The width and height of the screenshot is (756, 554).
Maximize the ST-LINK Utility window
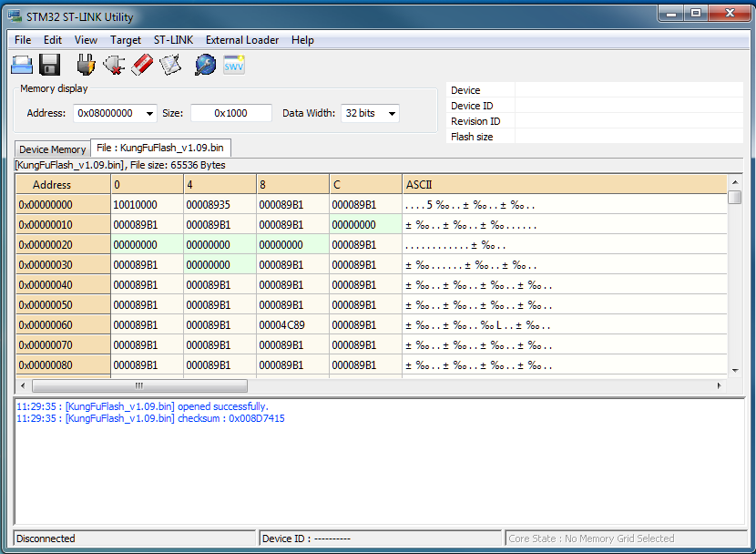(x=696, y=14)
